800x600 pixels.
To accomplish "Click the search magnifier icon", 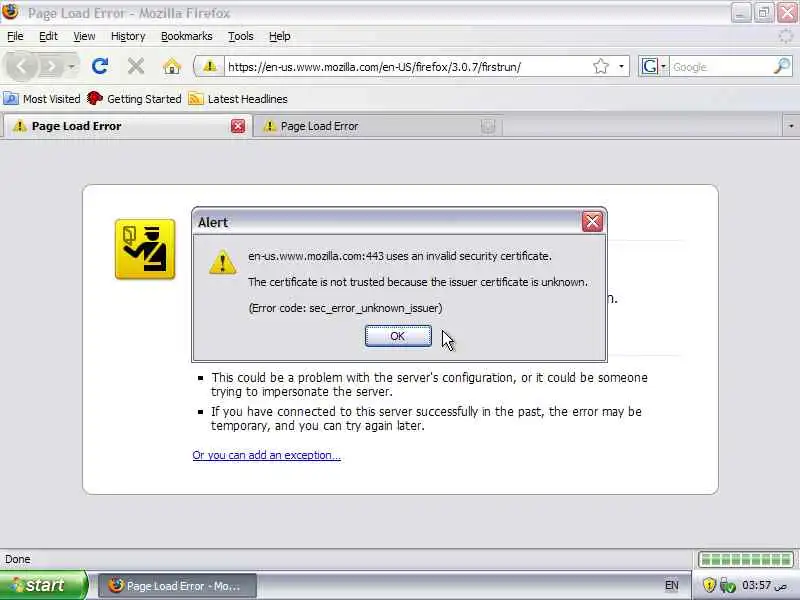I will (782, 66).
